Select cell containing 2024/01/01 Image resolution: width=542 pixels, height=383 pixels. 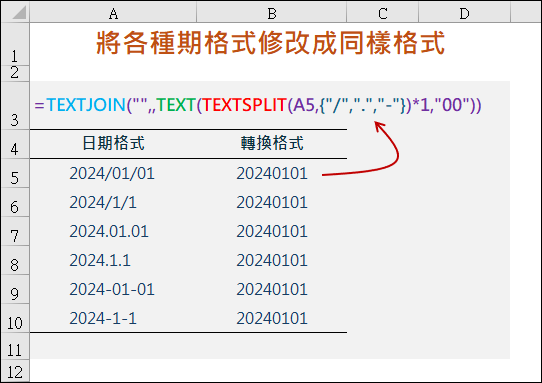(113, 173)
